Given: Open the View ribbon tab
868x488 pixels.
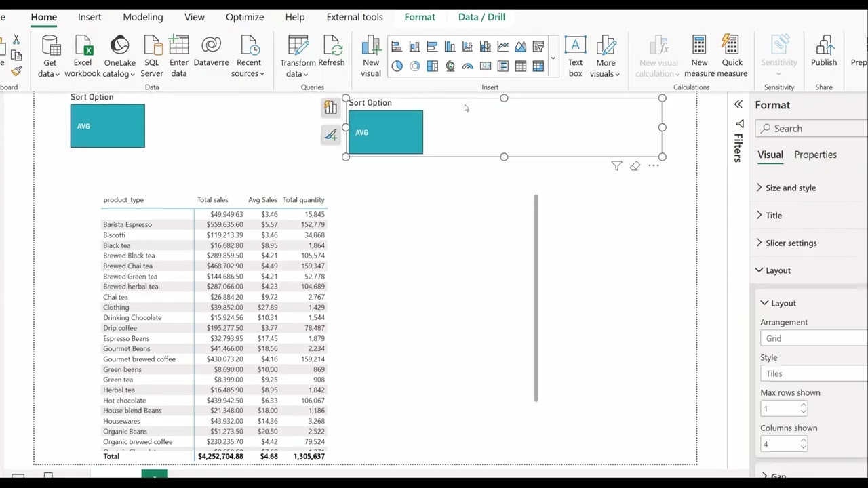Looking at the screenshot, I should 195,17.
